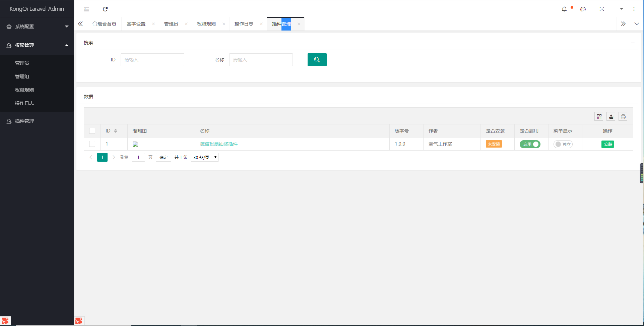Viewport: 644px width, 326px height.
Task: Open the column filter grid icon
Action: 599,116
